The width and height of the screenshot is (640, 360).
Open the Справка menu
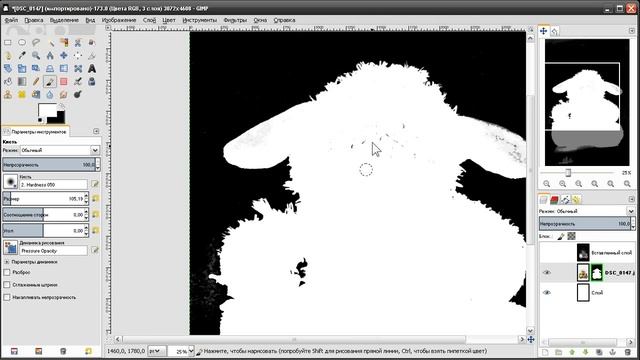click(284, 20)
